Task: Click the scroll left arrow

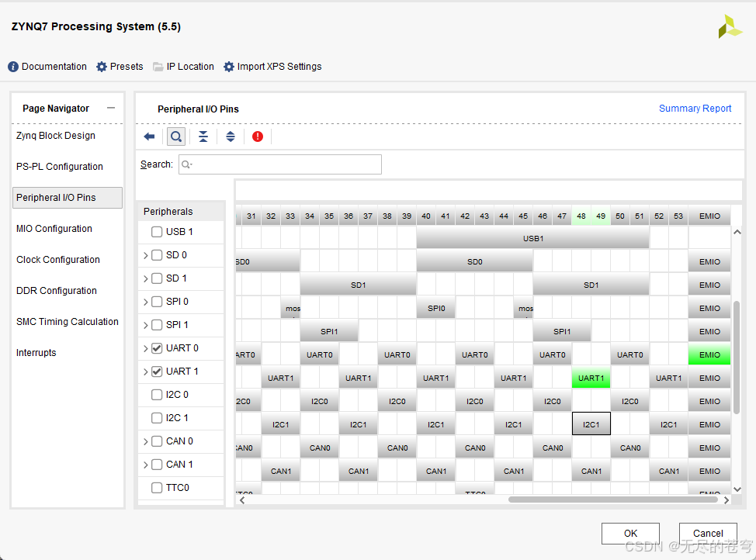Action: coord(242,500)
